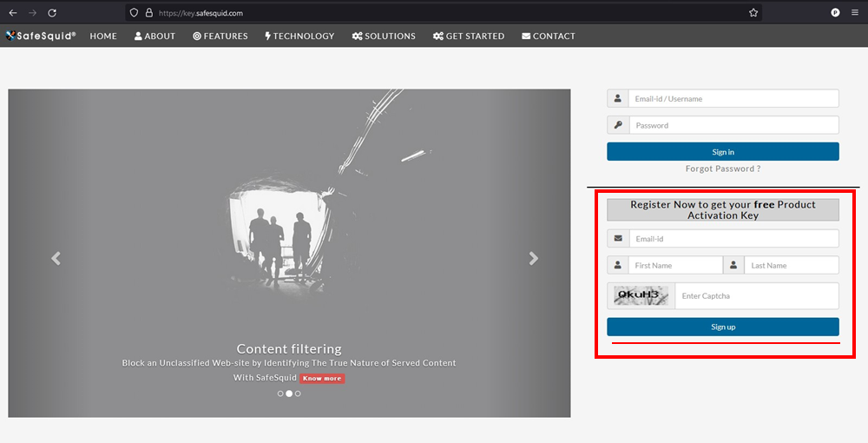Focus the registration Email-id field

(734, 239)
